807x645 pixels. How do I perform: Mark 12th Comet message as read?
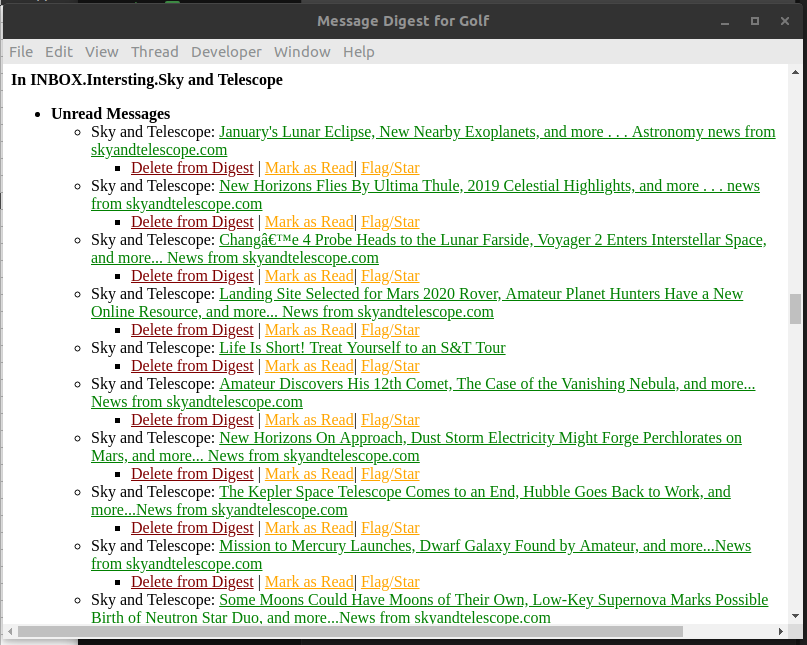pyautogui.click(x=309, y=420)
